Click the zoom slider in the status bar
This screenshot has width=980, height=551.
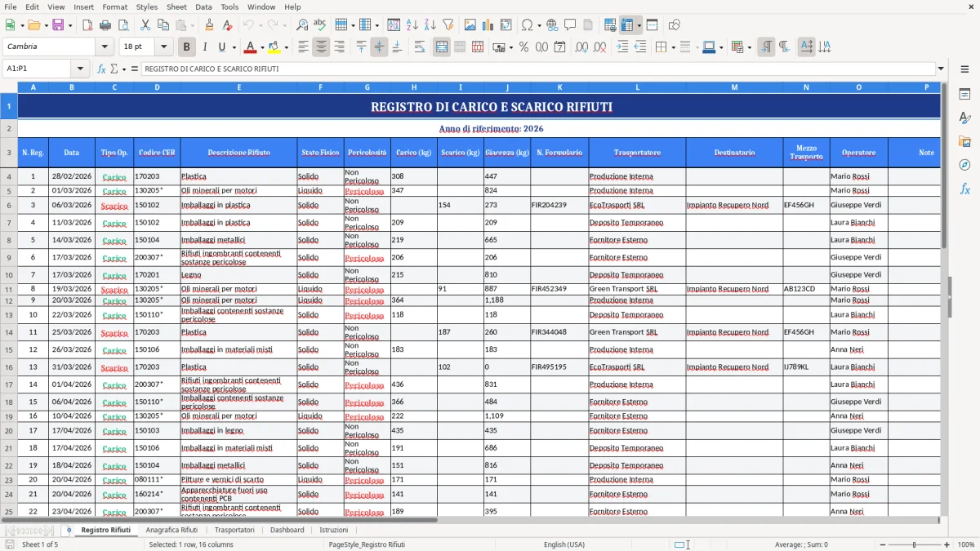tap(914, 544)
